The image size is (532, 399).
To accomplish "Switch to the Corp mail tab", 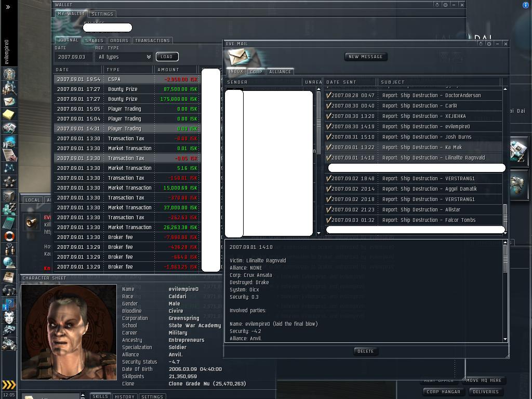I will pos(256,72).
